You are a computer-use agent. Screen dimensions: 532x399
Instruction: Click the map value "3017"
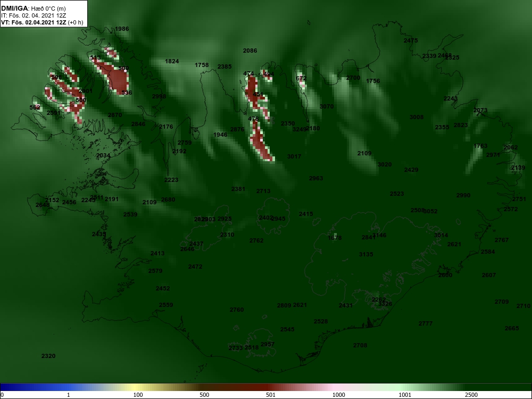click(294, 157)
